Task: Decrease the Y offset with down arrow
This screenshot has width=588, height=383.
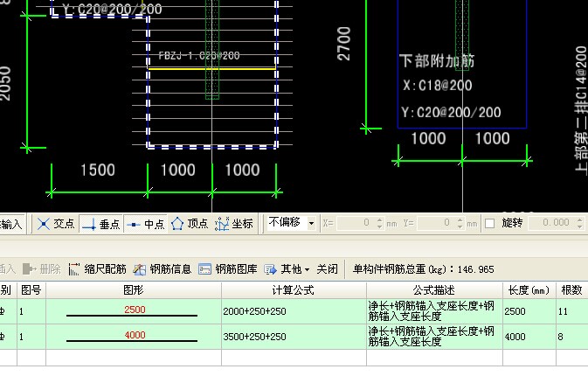Action: pyautogui.click(x=460, y=226)
